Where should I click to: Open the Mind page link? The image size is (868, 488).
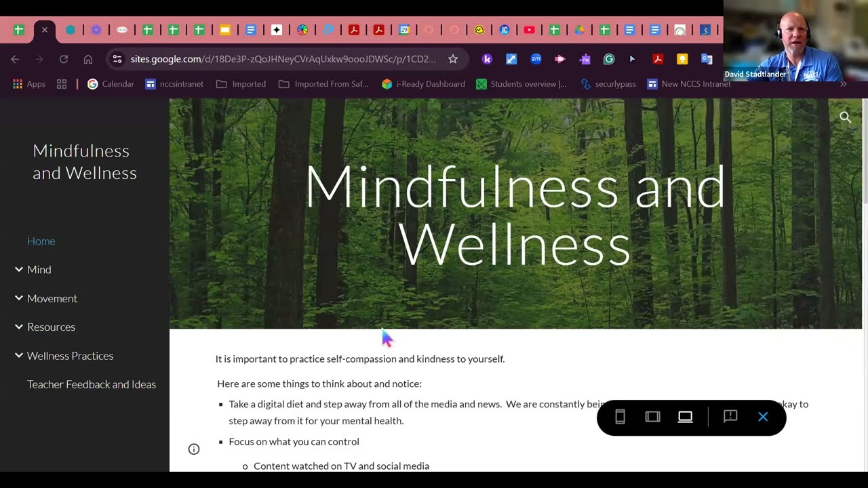(39, 270)
